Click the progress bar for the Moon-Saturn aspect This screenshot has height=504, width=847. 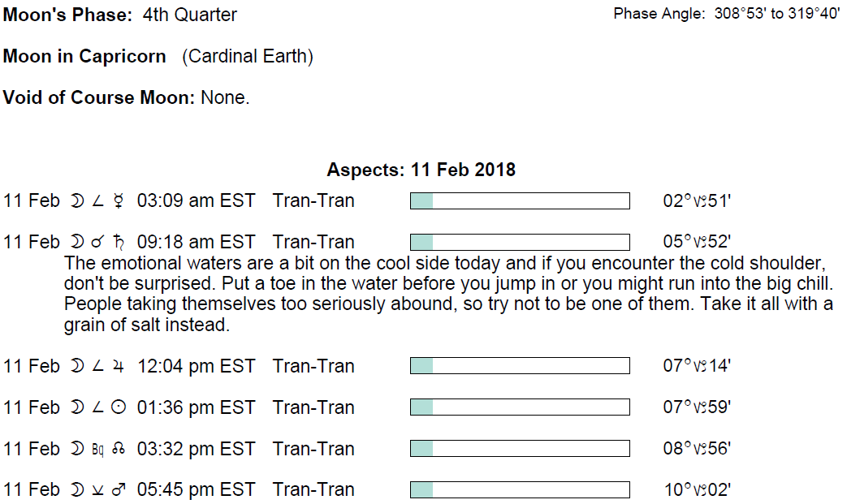tap(520, 242)
